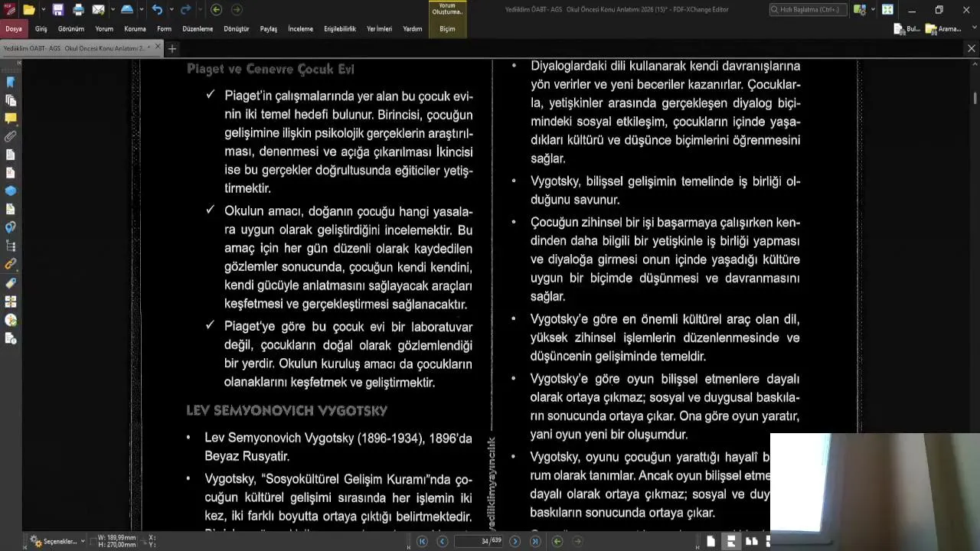
Task: Open the Paylaş ribbon tab
Action: pyautogui.click(x=269, y=29)
